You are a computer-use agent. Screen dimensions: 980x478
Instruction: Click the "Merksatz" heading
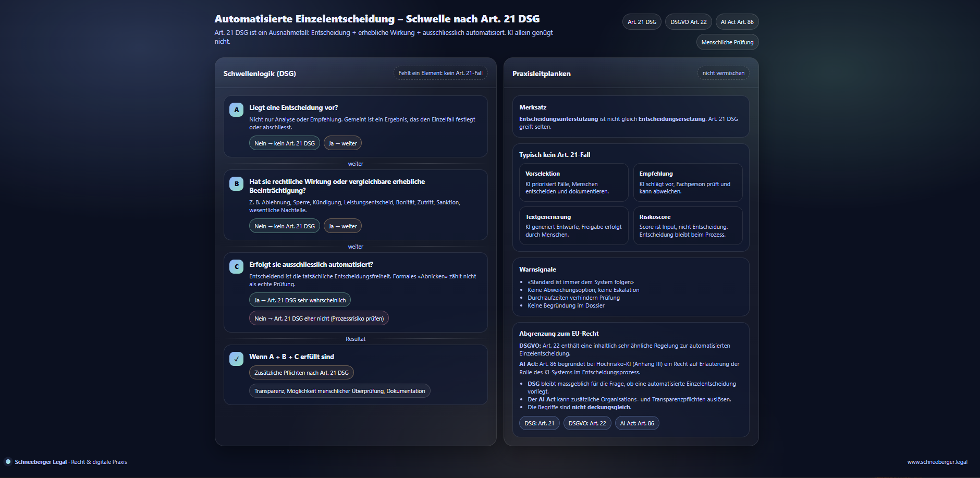click(x=533, y=107)
